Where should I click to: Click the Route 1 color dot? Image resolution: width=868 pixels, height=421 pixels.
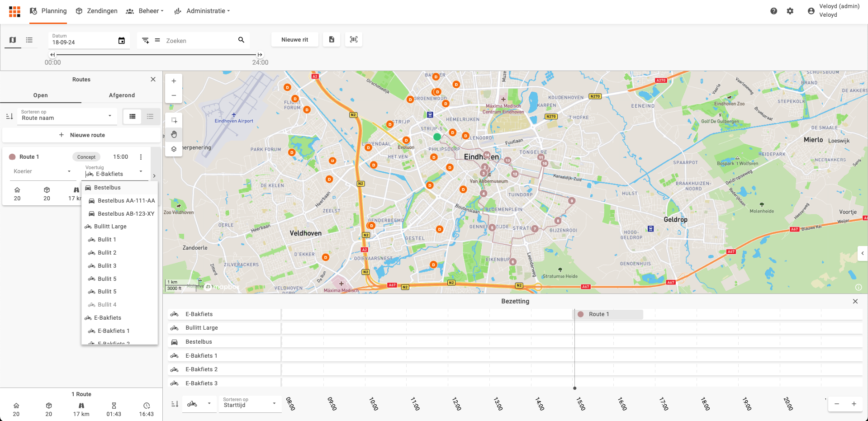point(12,157)
